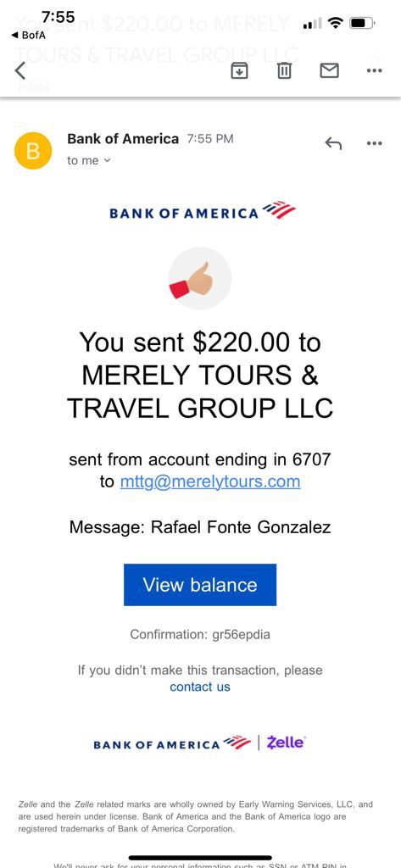Archive this email with the archive icon
Screen dimensions: 401x868
(x=239, y=71)
